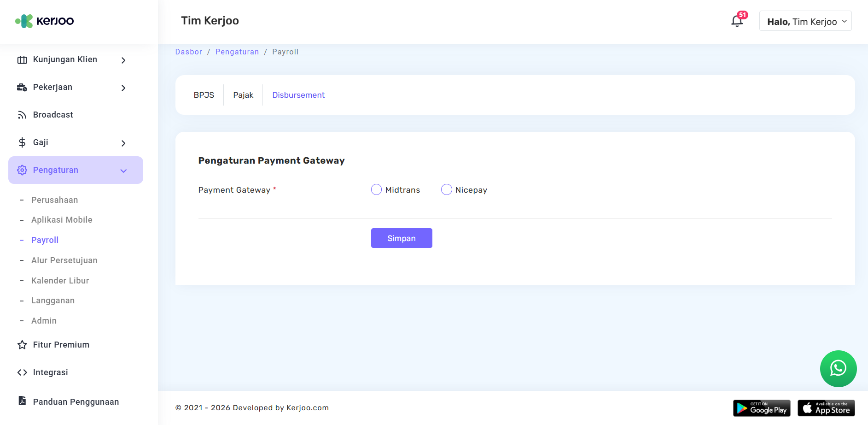Open the Halo, Tim Kerjoo user dropdown
This screenshot has height=425, width=868.
click(805, 22)
